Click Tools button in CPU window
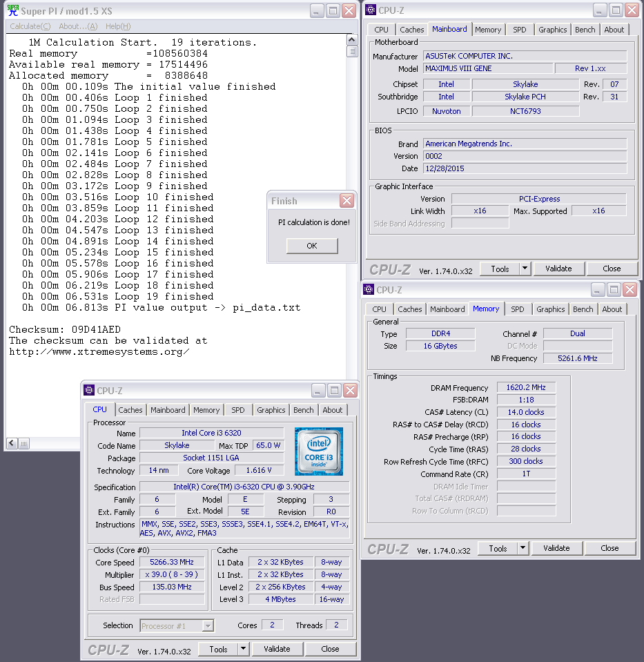The image size is (644, 662). click(218, 649)
